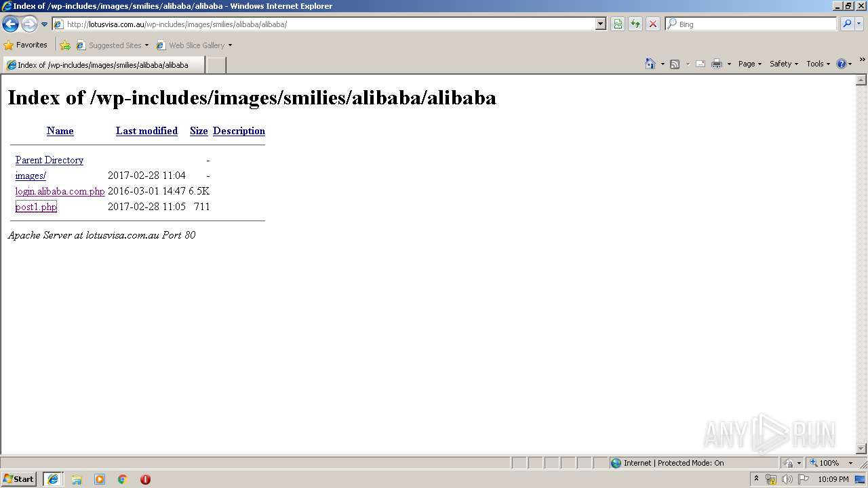Click the status bar privacy lock icon
This screenshot has width=868, height=488.
pos(789,463)
